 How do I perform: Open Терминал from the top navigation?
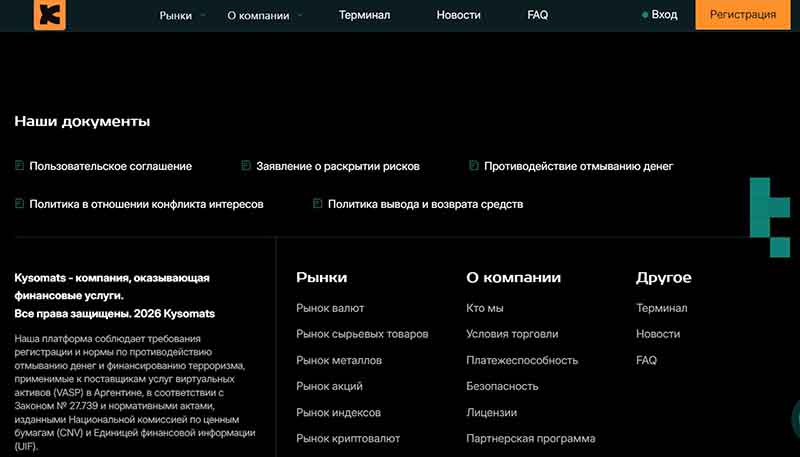pos(364,15)
